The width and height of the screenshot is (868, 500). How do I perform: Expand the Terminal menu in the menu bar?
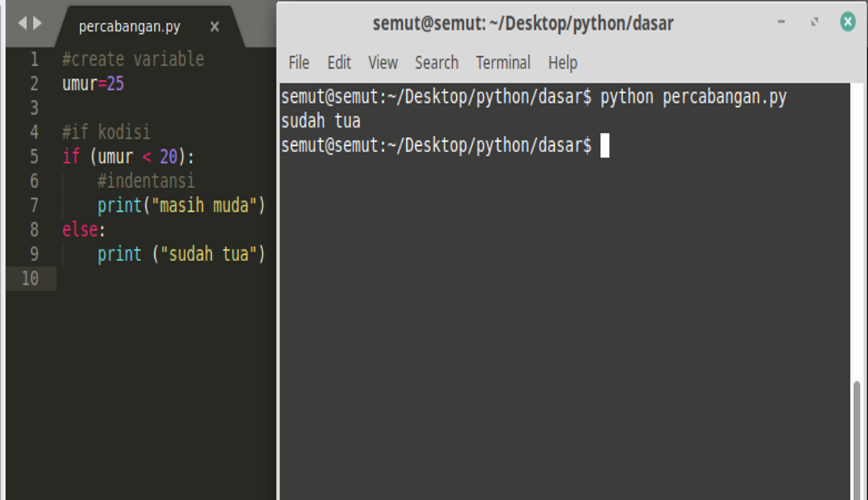click(503, 63)
